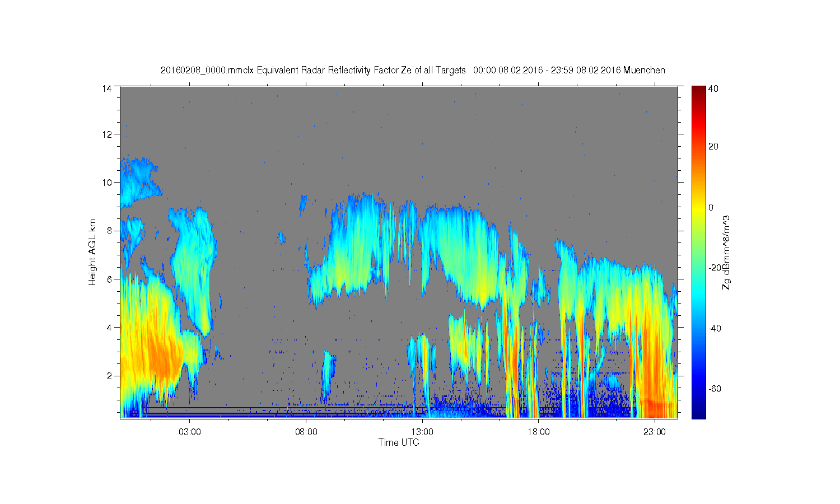The image size is (840, 504).
Task: Click the 6 km height tick label
Action: coord(110,279)
